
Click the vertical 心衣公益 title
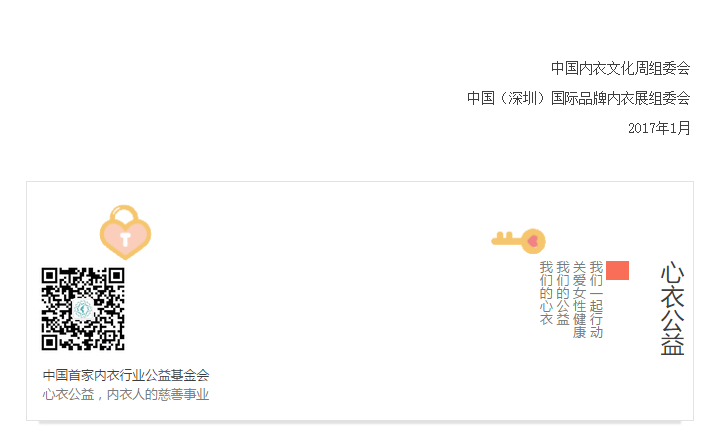click(x=672, y=308)
